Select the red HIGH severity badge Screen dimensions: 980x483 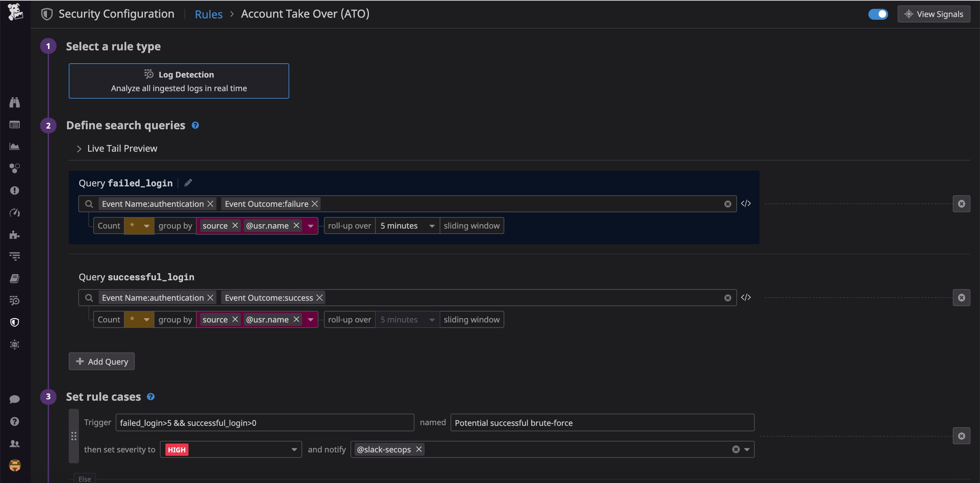tap(176, 449)
